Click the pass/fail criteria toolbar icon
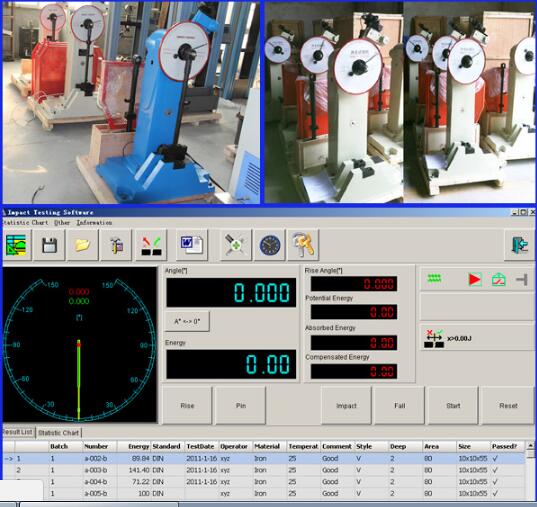Image resolution: width=537 pixels, height=507 pixels. coord(151,245)
